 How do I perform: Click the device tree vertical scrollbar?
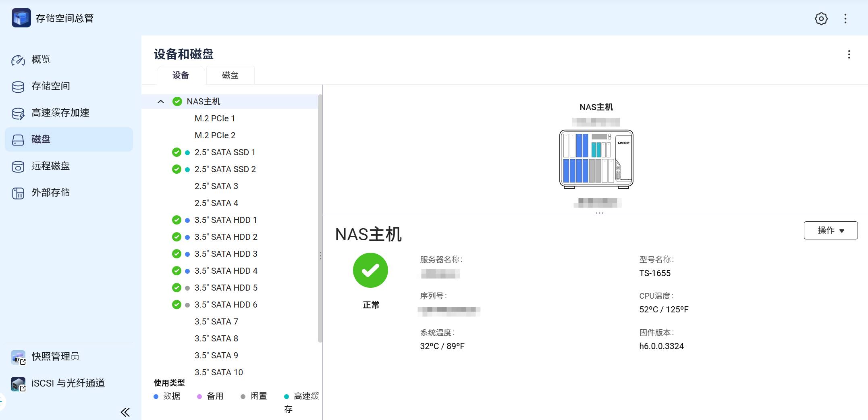(x=320, y=218)
